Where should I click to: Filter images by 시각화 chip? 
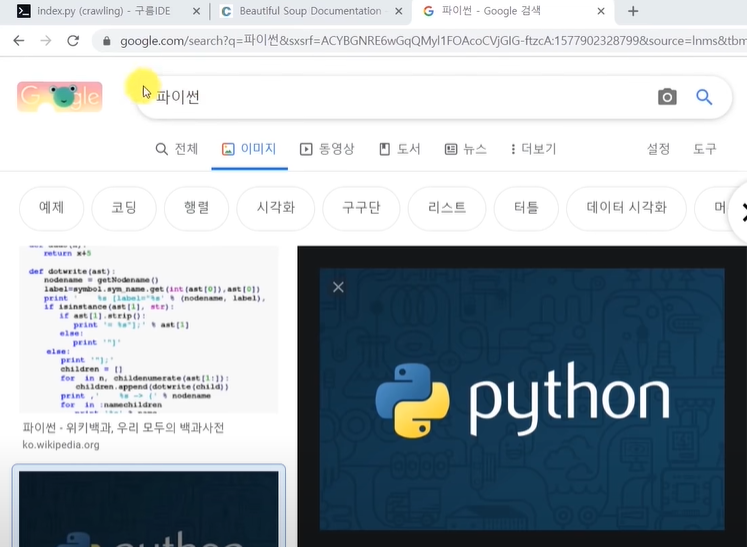pyautogui.click(x=276, y=208)
